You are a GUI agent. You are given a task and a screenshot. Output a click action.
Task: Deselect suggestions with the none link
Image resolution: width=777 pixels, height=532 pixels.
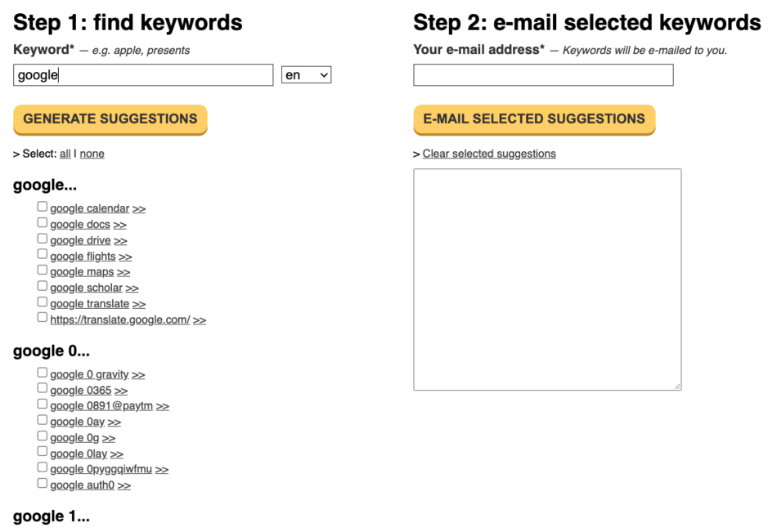point(92,154)
